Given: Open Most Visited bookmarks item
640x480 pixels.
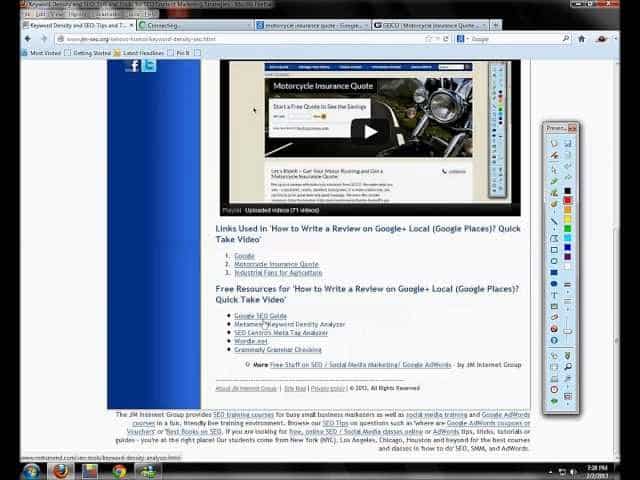Looking at the screenshot, I should pyautogui.click(x=42, y=53).
